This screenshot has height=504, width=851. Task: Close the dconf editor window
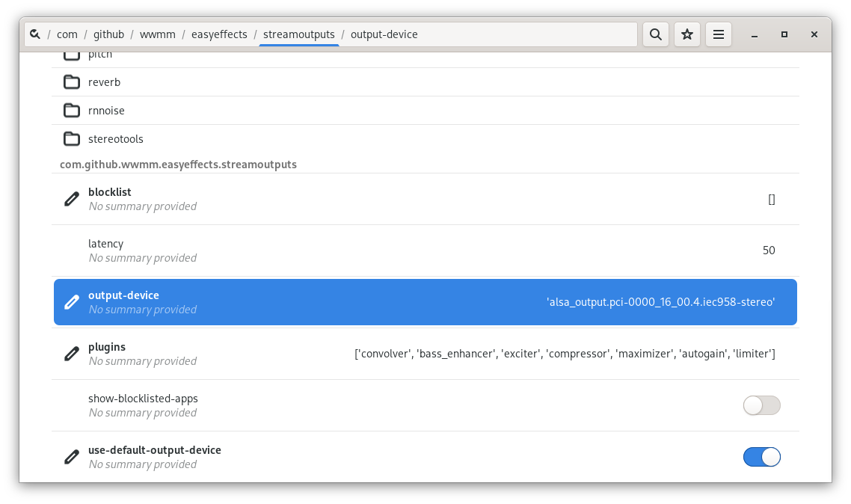click(814, 34)
